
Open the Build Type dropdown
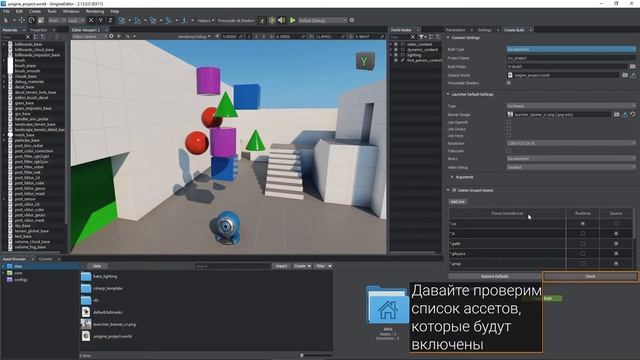coord(571,49)
